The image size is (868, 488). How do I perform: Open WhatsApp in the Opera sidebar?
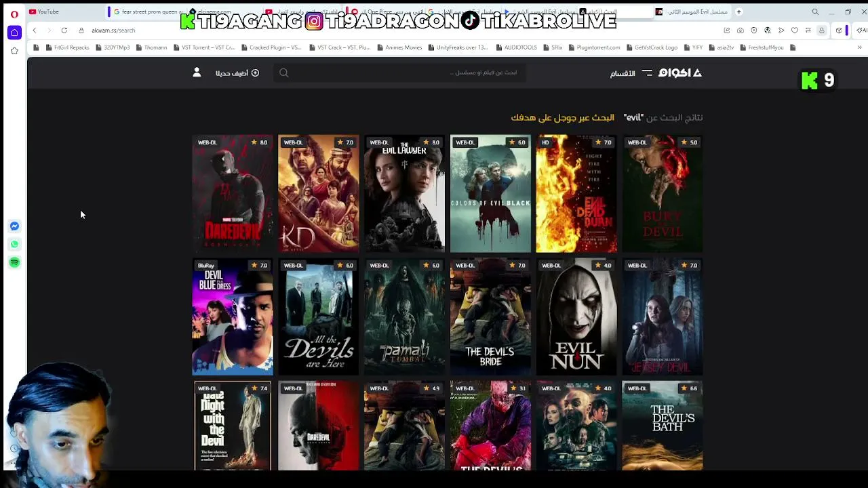point(14,244)
